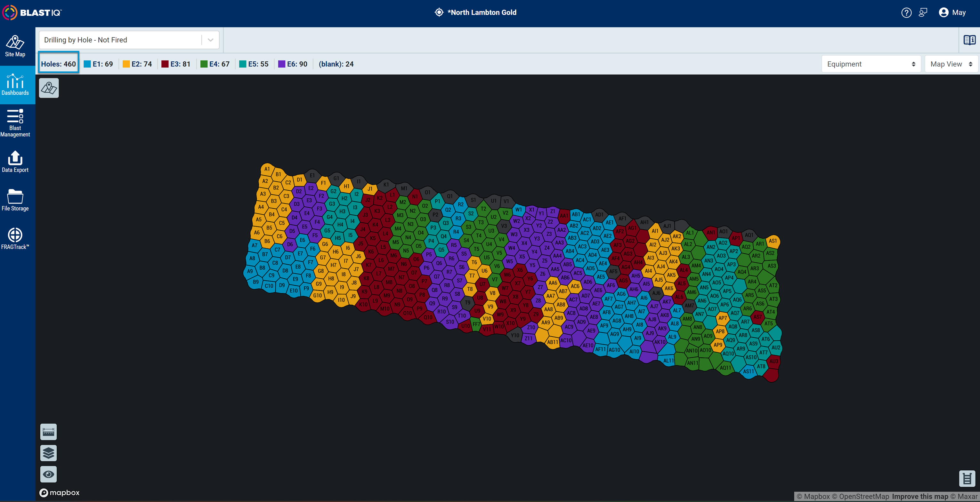Image resolution: width=980 pixels, height=502 pixels.
Task: Select the ruler measure tool
Action: [x=49, y=432]
